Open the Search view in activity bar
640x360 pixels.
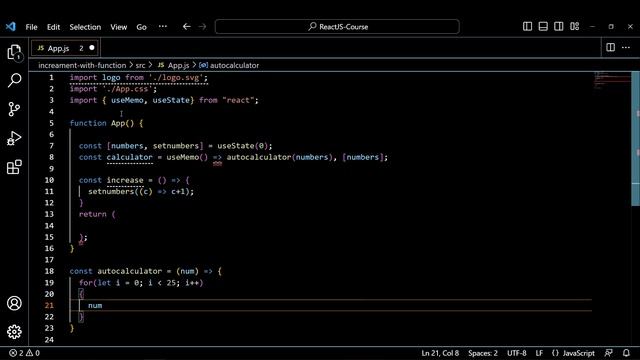pos(14,80)
